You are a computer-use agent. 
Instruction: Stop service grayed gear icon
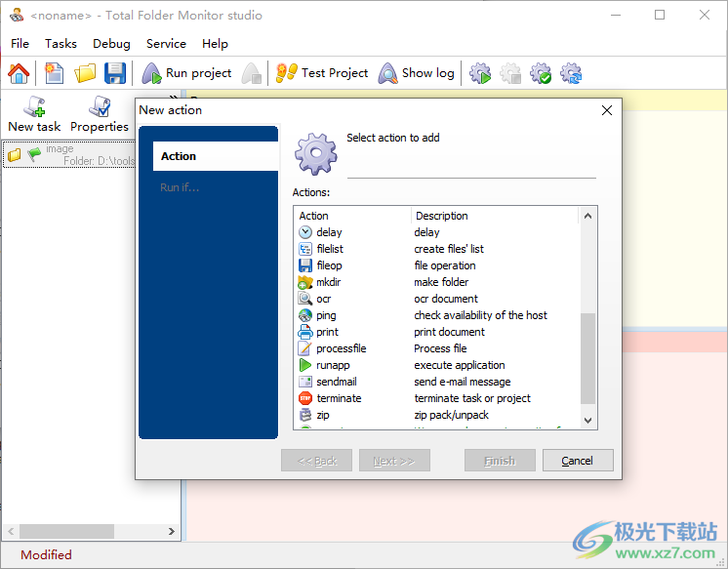coord(510,73)
